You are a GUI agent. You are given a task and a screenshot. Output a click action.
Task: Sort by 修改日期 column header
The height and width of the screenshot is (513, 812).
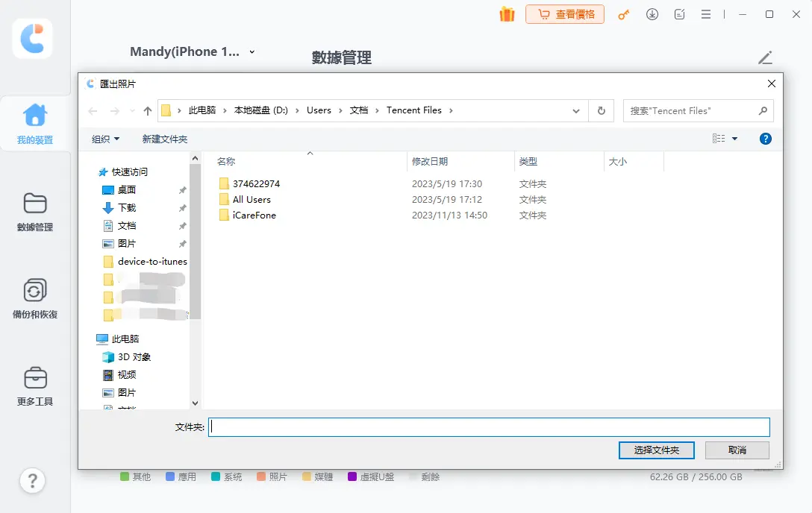(x=430, y=161)
